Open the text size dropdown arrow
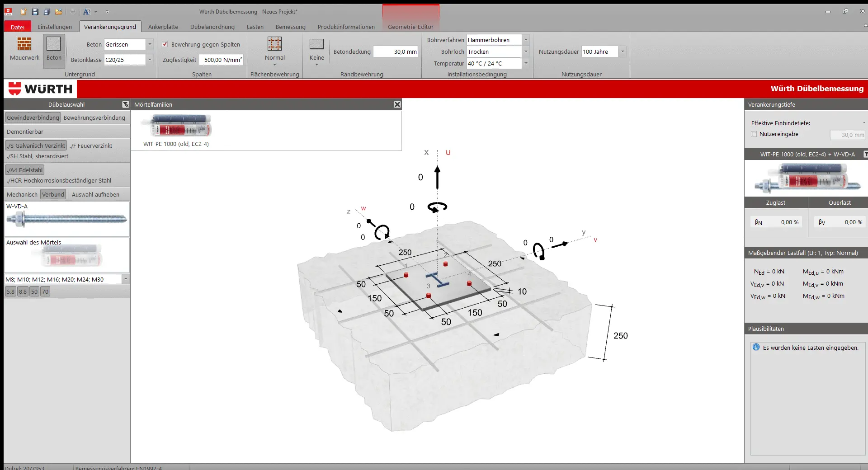 95,12
